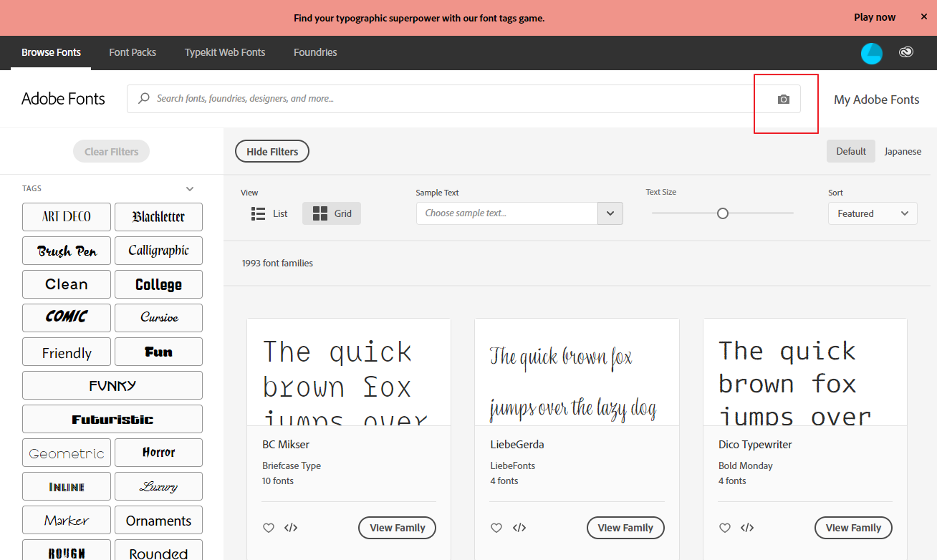View Family for LiebeGerda
The image size is (937, 560).
click(625, 528)
